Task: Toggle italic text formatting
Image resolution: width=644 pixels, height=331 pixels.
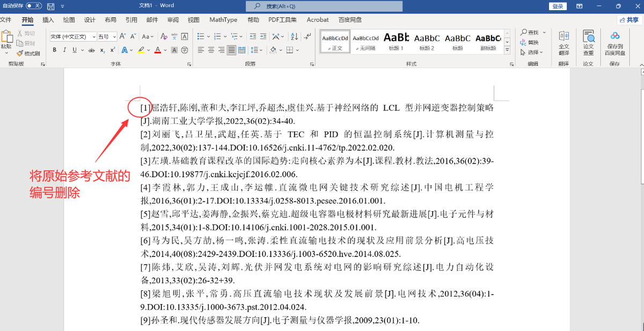Action: pos(64,50)
